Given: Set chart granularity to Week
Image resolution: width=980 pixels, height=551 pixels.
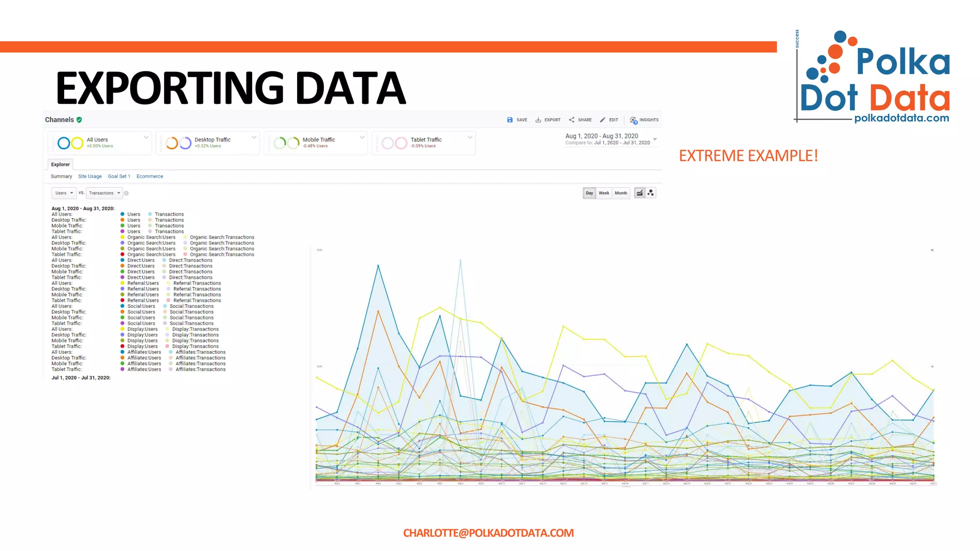Looking at the screenshot, I should (604, 193).
